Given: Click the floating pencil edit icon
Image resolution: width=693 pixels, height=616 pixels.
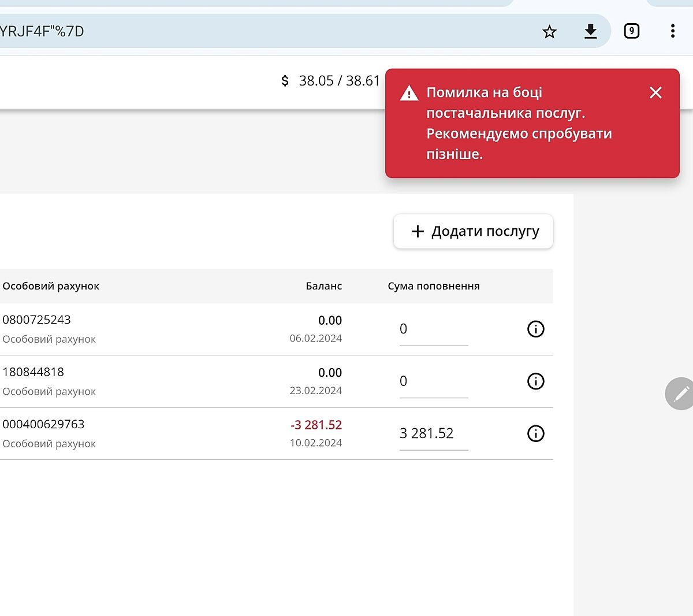Looking at the screenshot, I should (680, 394).
